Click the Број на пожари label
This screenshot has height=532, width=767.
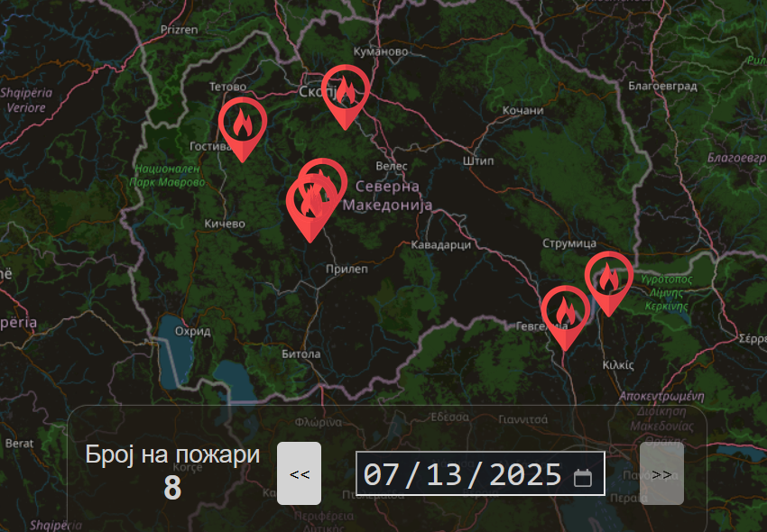172,455
